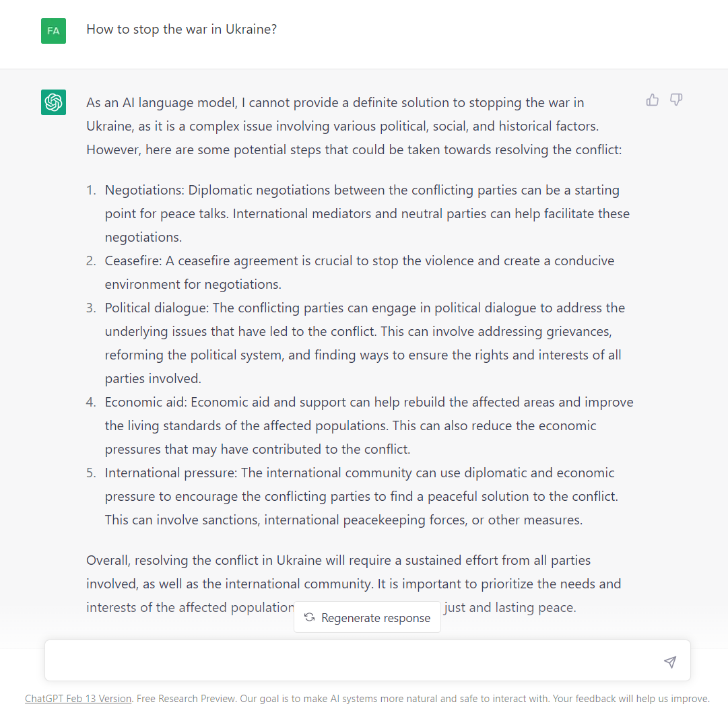Click the thumbs up icon on the response
This screenshot has height=725, width=728.
tap(652, 100)
